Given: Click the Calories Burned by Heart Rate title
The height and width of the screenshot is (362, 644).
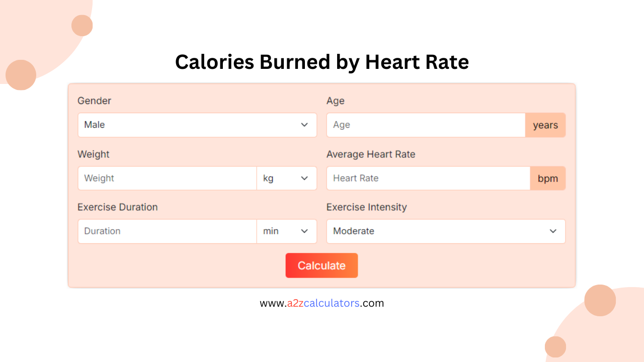Looking at the screenshot, I should pyautogui.click(x=322, y=62).
